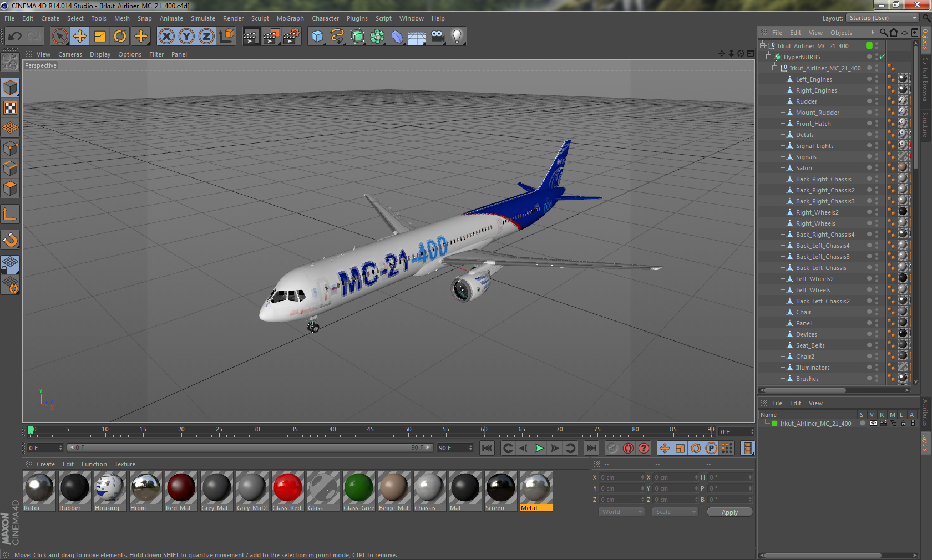Select the Live Selection tool
This screenshot has height=560, width=932.
pos(59,37)
